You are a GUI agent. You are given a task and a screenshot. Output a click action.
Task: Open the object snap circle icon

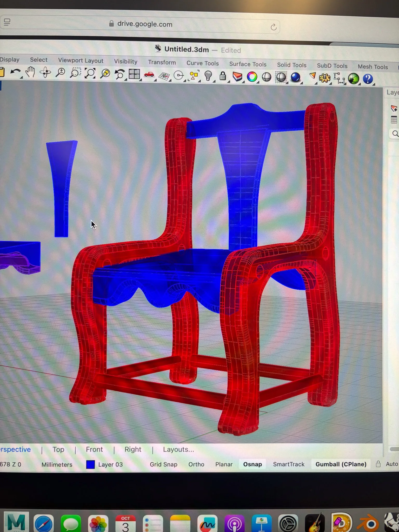(x=179, y=76)
